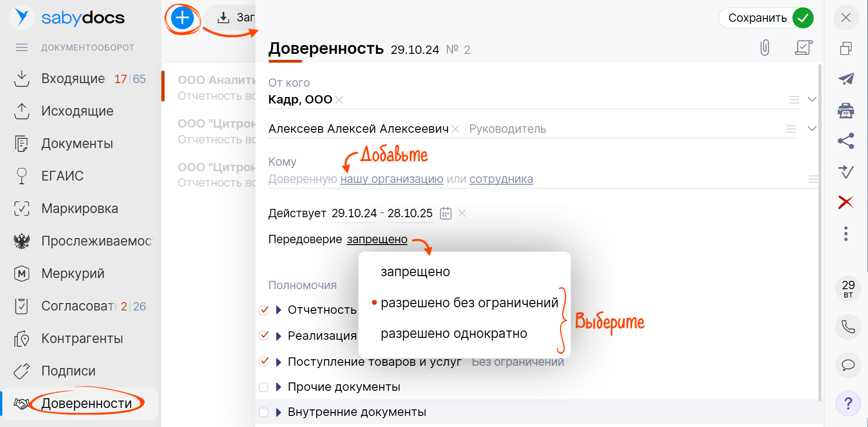868x427 pixels.
Task: Click the printer icon in right toolbar
Action: pos(846,110)
